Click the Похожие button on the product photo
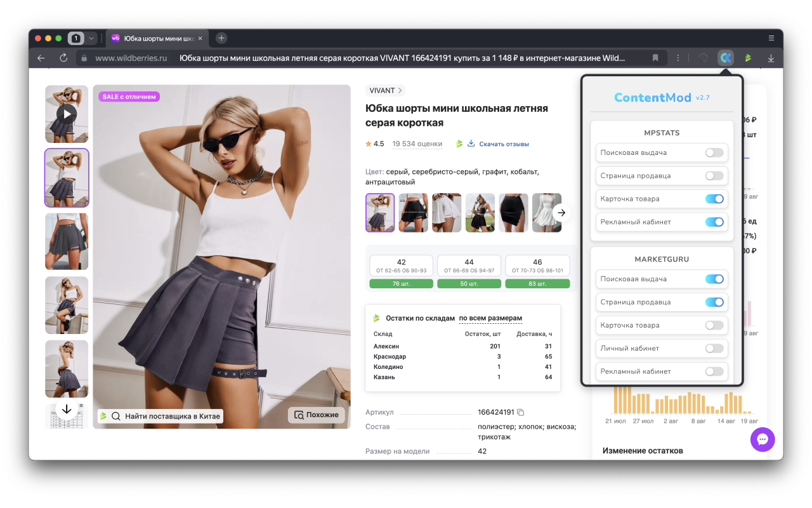This screenshot has width=812, height=508. pyautogui.click(x=316, y=415)
